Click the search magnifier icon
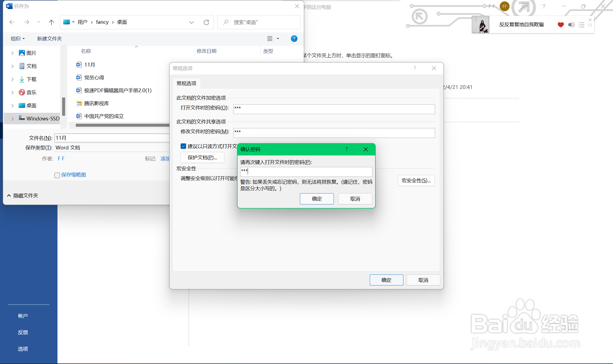Image resolution: width=613 pixels, height=364 pixels. 226,22
